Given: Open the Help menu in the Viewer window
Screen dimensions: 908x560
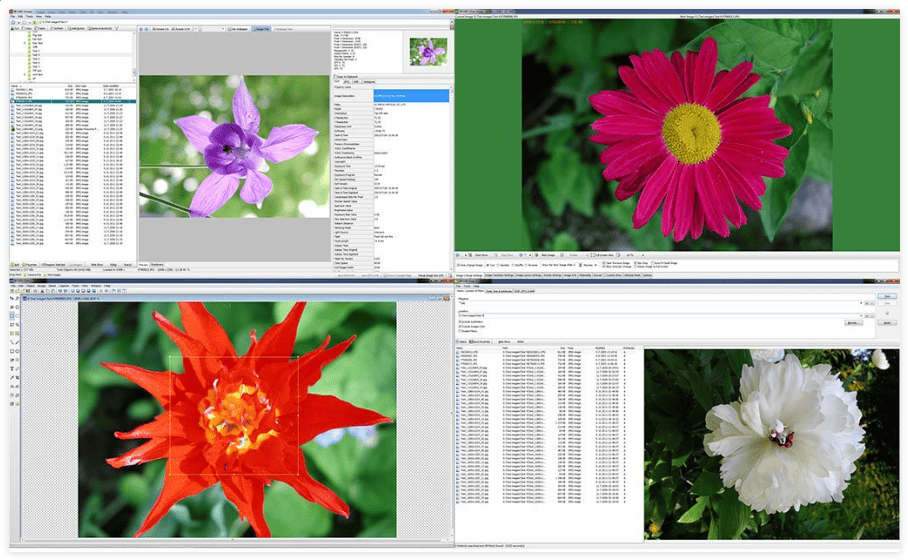Looking at the screenshot, I should coord(48,16).
